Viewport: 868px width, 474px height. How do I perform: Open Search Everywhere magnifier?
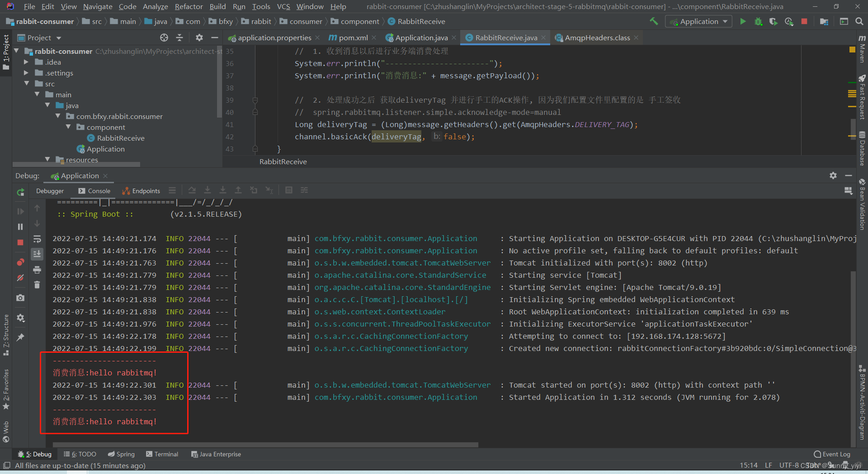859,21
